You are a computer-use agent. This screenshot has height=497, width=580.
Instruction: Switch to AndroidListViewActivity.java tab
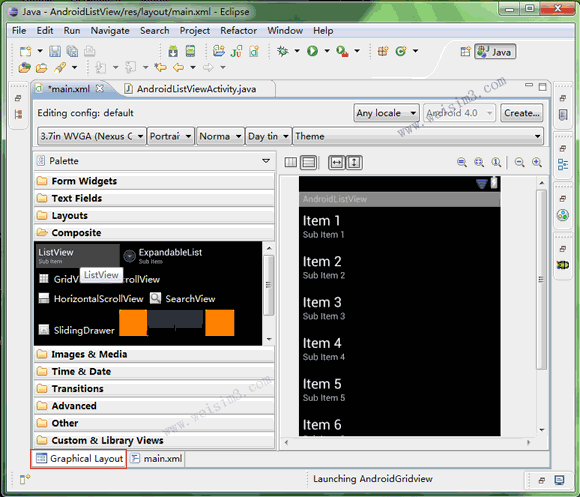[x=191, y=89]
